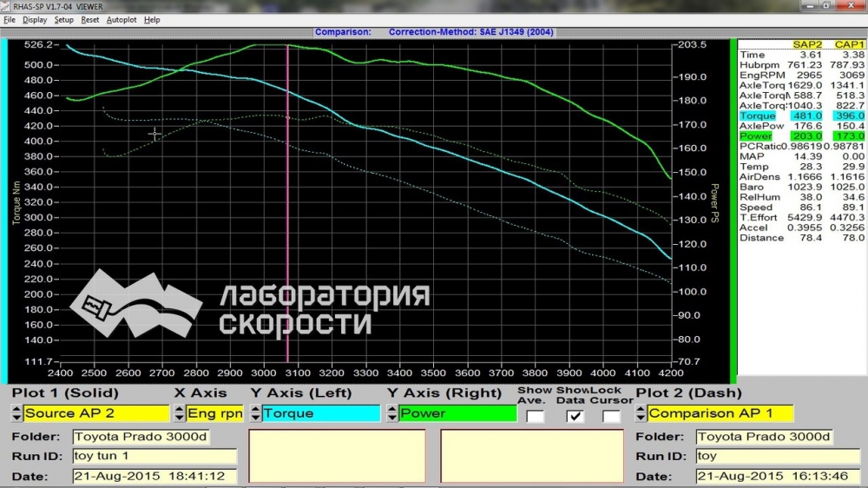Click the cyan-highlighted Torque row in data table
This screenshot has height=488, width=868.
[800, 115]
